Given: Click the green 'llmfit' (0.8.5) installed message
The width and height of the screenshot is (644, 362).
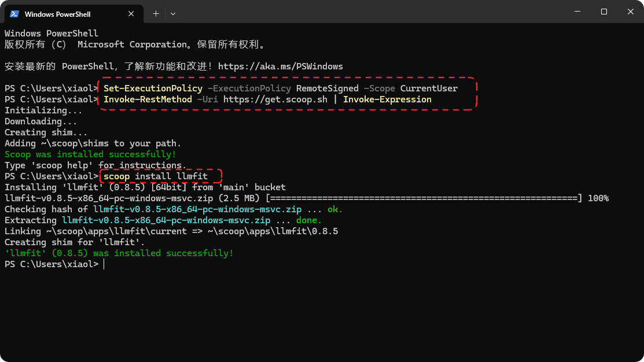Looking at the screenshot, I should (x=119, y=253).
